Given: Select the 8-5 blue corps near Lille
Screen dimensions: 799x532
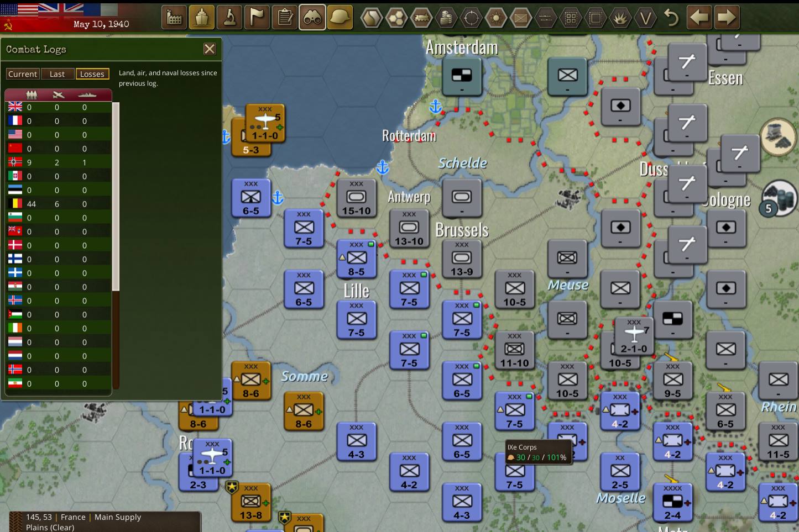Looking at the screenshot, I should click(x=357, y=259).
